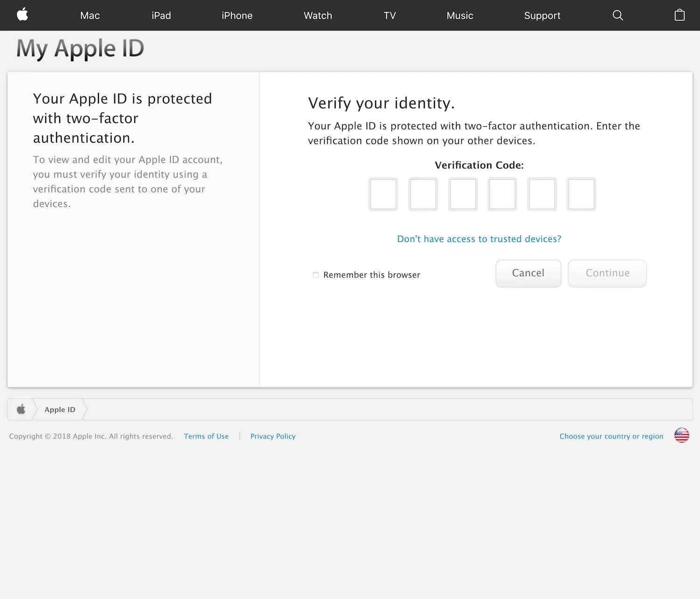Focus the fifth verification code box

coord(542,194)
